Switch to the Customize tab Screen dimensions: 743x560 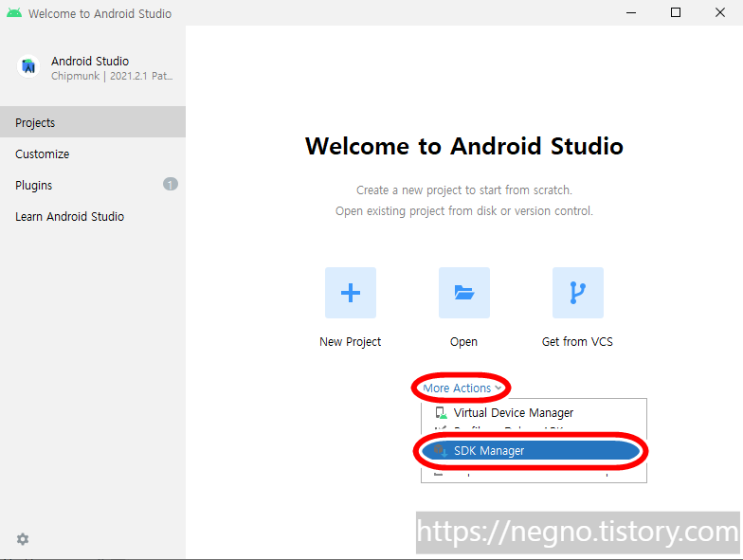93,154
